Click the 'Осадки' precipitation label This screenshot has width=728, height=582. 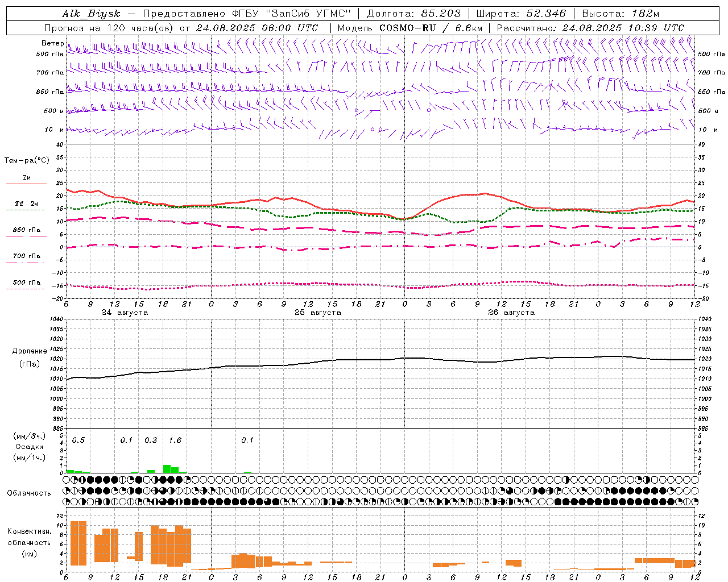[29, 447]
